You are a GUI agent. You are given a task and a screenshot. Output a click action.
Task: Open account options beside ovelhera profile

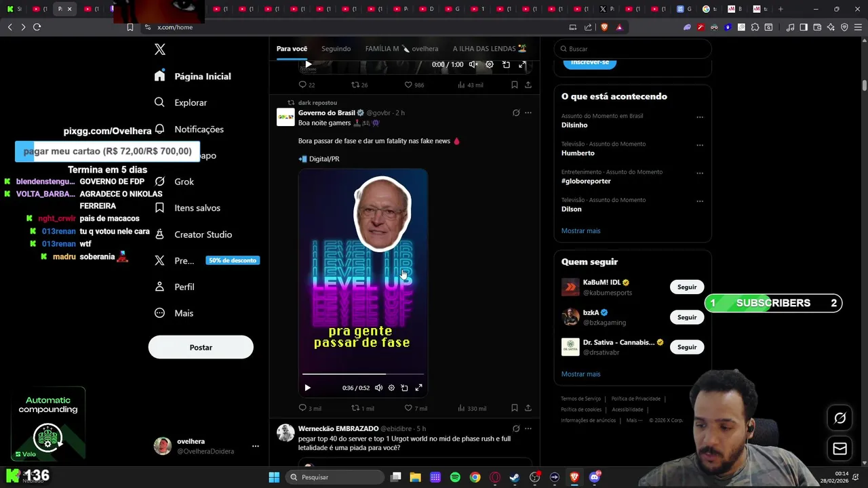point(255,446)
